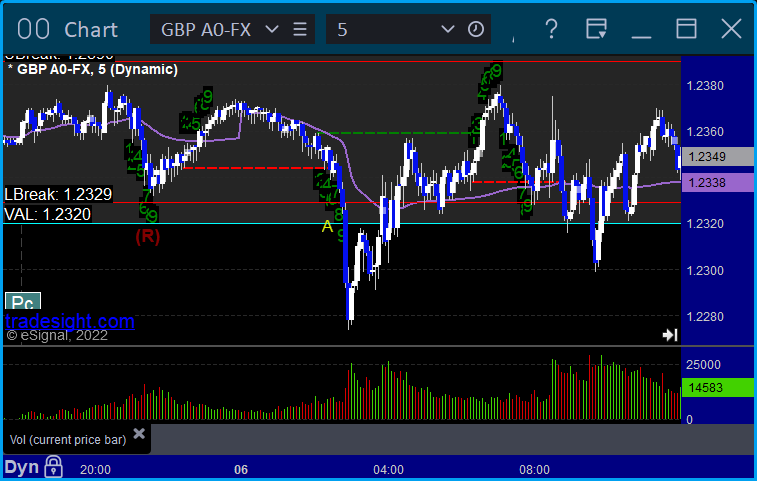Click the interval field showing 5

click(408, 29)
